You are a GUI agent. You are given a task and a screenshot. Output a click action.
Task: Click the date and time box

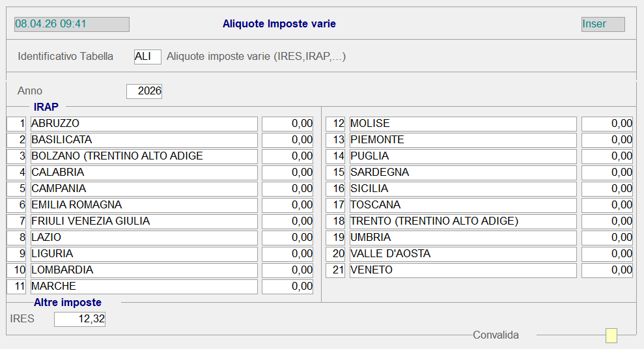[72, 24]
